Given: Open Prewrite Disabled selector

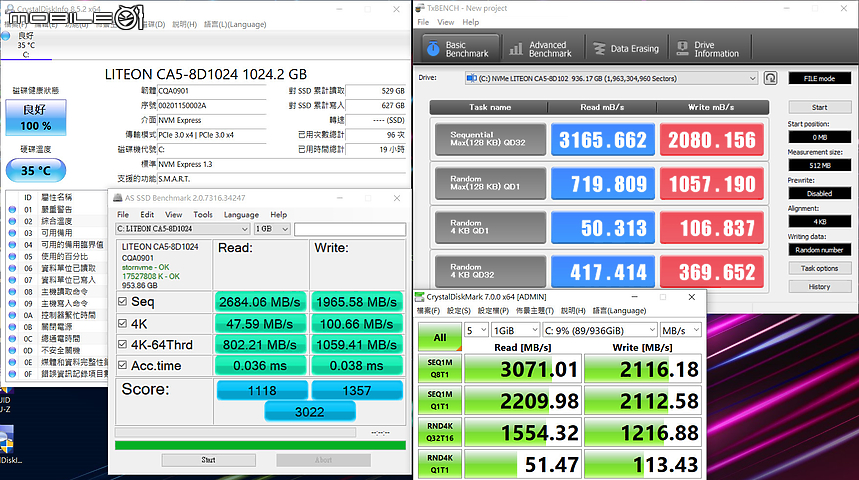Looking at the screenshot, I should pyautogui.click(x=819, y=193).
